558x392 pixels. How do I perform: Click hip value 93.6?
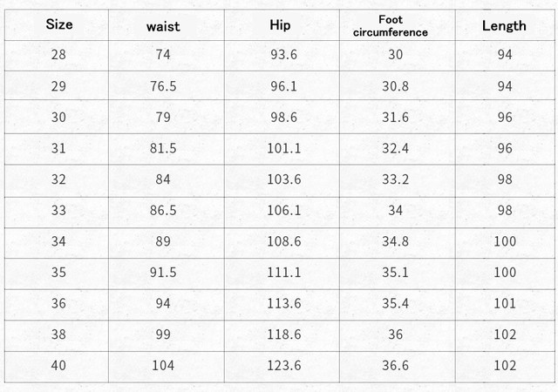point(283,55)
